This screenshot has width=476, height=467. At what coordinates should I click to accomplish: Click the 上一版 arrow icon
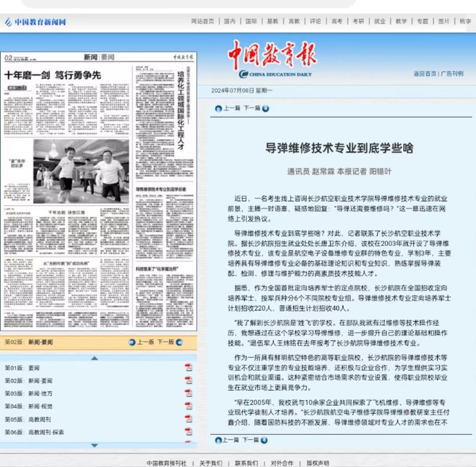(x=132, y=342)
